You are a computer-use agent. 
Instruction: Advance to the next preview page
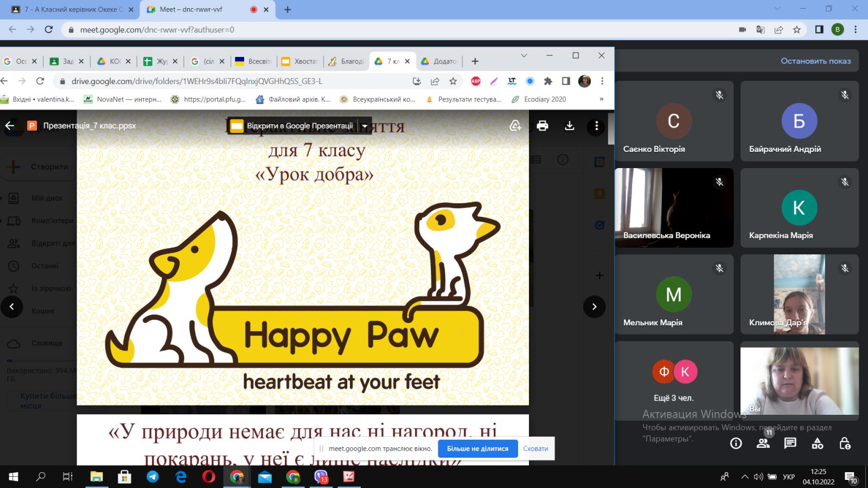(x=594, y=307)
